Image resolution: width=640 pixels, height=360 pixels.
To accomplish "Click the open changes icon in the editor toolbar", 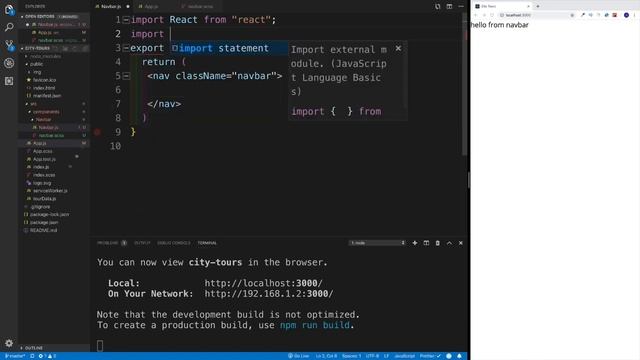I will [x=437, y=7].
